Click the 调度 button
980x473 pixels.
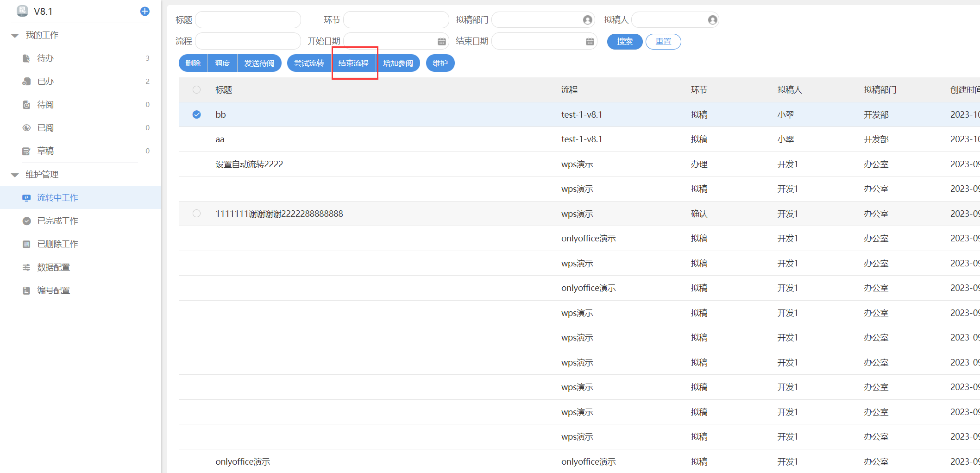[223, 63]
